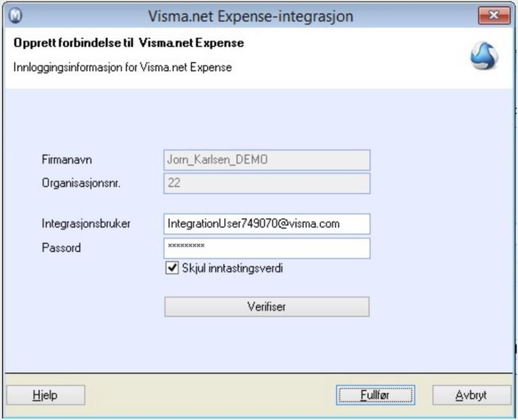Click the Passord label

(61, 248)
